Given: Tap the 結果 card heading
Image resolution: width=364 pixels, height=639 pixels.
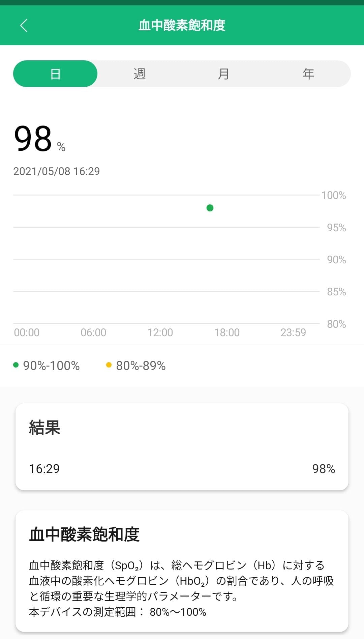Looking at the screenshot, I should point(44,428).
